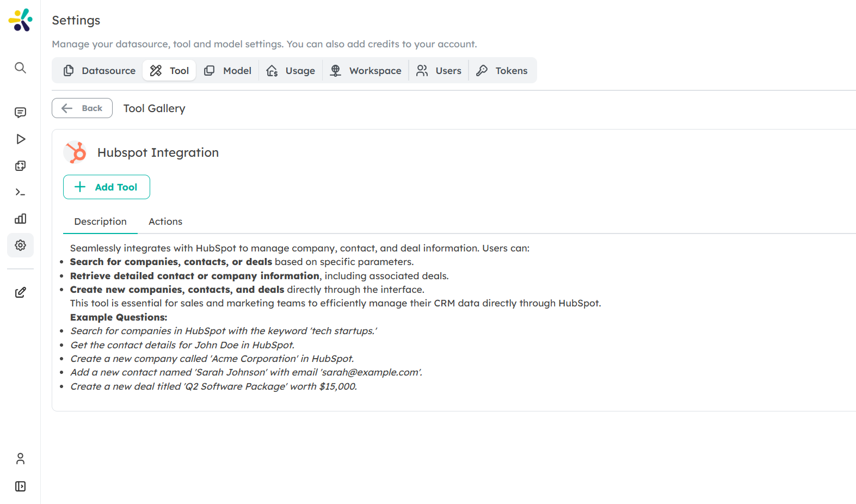Open search from the sidebar magnifier icon
The height and width of the screenshot is (504, 856).
coord(20,67)
